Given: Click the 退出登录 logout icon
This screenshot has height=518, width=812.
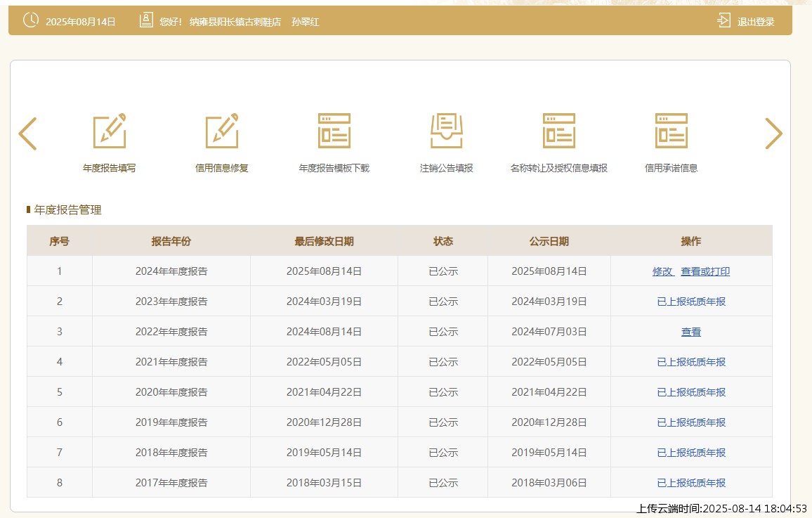Looking at the screenshot, I should 723,20.
